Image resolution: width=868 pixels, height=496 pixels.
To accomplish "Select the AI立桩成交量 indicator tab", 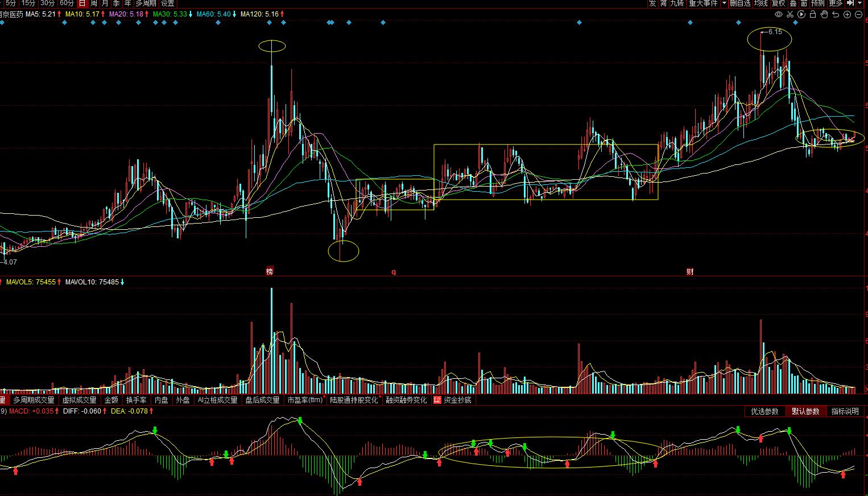I will click(217, 400).
